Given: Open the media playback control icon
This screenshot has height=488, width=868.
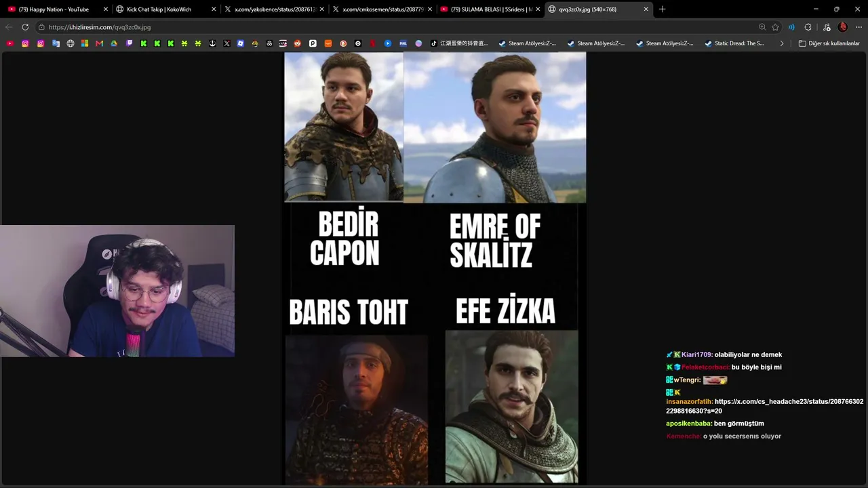Looking at the screenshot, I should [x=825, y=27].
